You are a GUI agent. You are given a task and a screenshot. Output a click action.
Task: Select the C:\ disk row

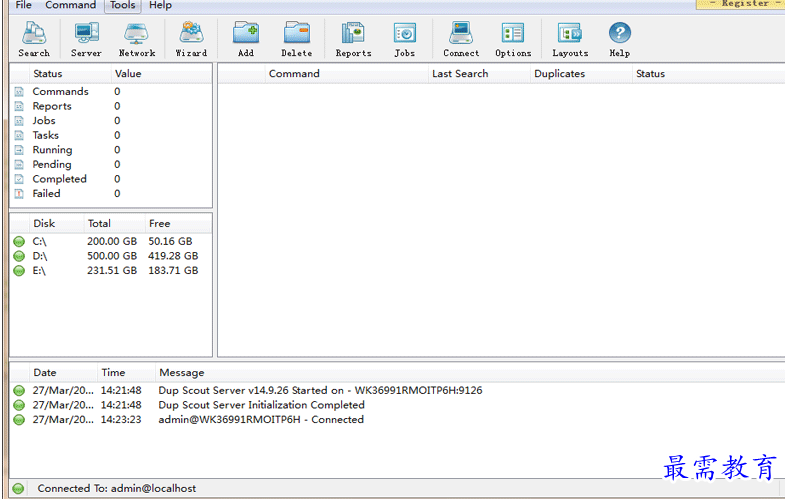point(111,242)
